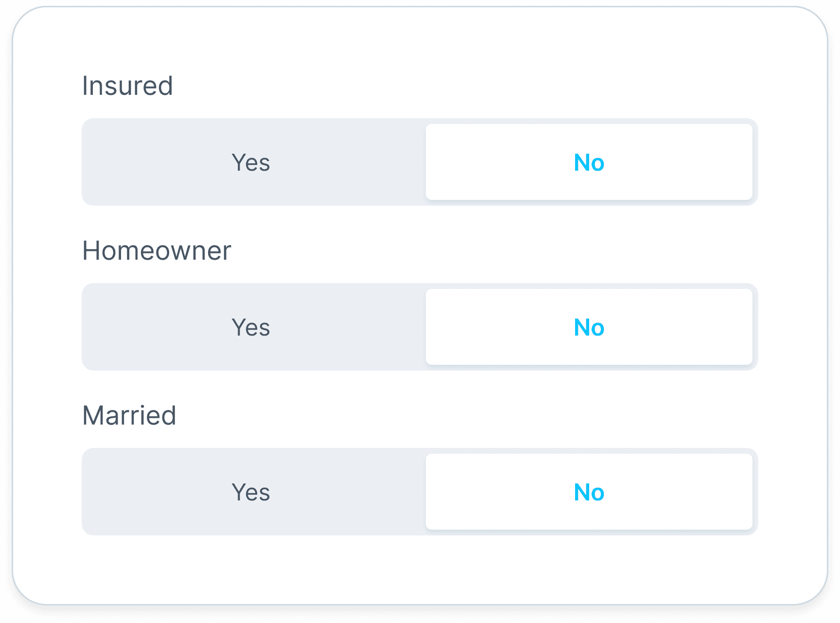Image resolution: width=840 pixels, height=623 pixels.
Task: Select No for Insured
Action: (x=589, y=162)
